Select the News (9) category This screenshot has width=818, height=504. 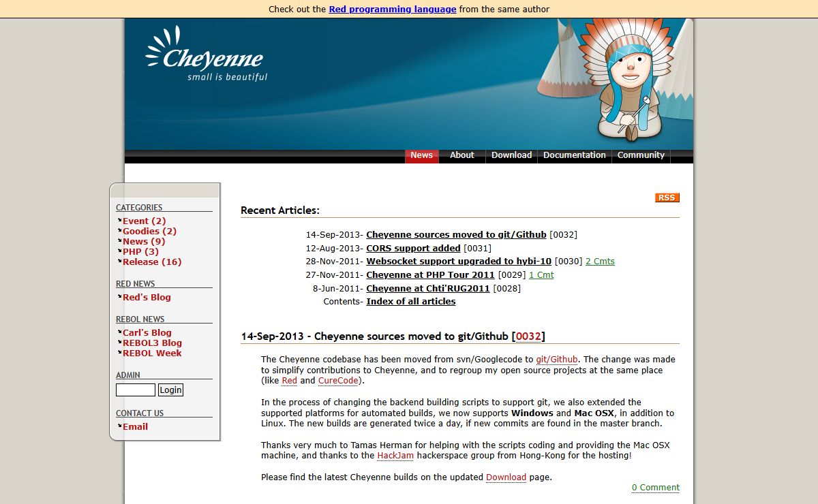[x=144, y=242]
